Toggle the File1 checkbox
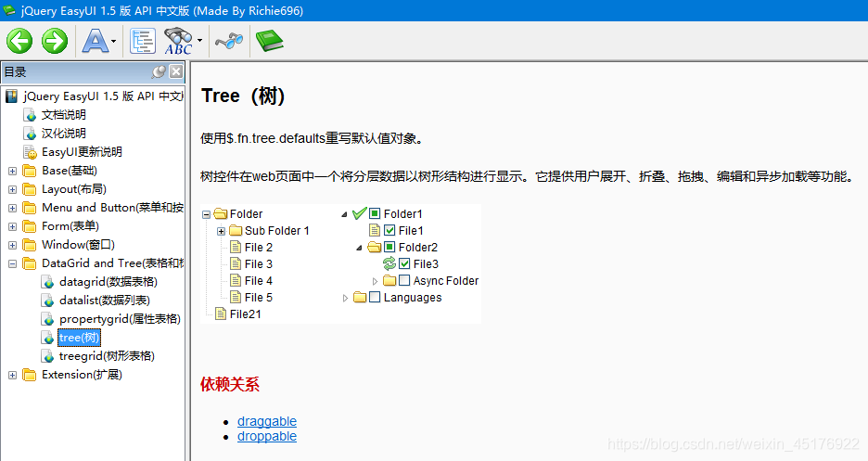 point(389,230)
